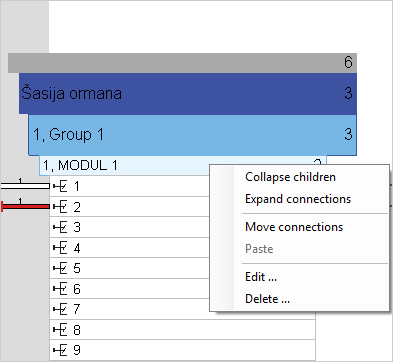Select pin number 6 text
The height and width of the screenshot is (362, 393).
click(77, 289)
